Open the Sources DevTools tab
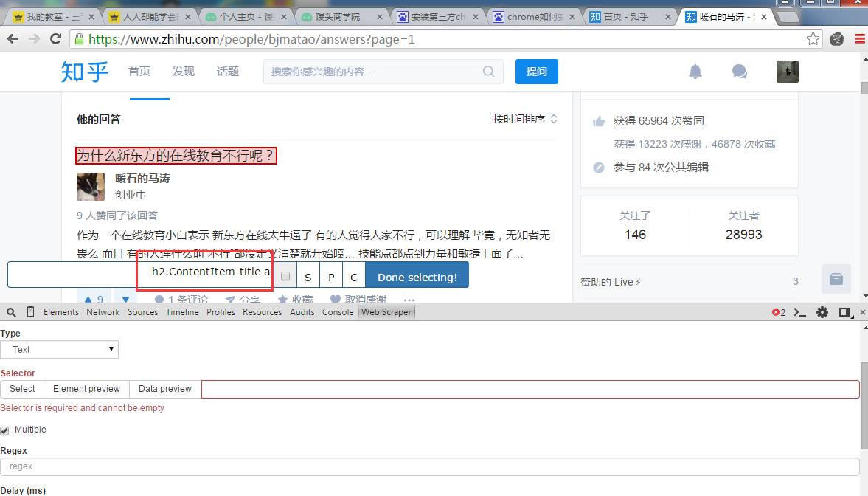868x496 pixels. (143, 312)
